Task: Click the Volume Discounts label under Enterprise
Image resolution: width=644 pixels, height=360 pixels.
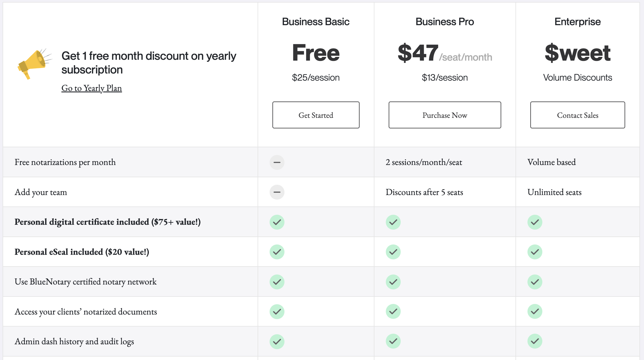Action: (x=577, y=77)
